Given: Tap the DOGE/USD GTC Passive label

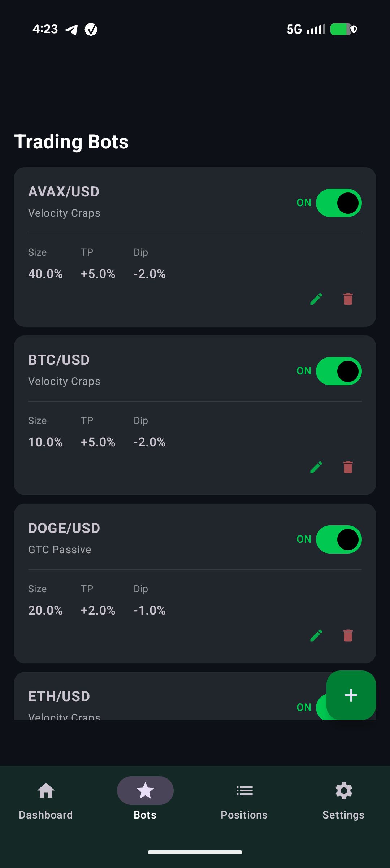Looking at the screenshot, I should (x=60, y=550).
